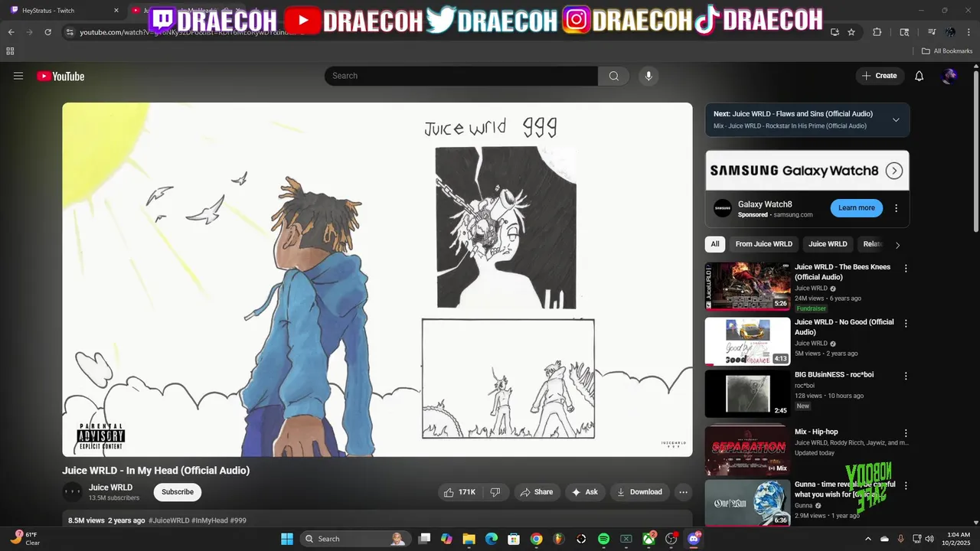The width and height of the screenshot is (980, 551).
Task: Open the Samsung Galaxy Watch8 ad arrow
Action: [x=893, y=171]
